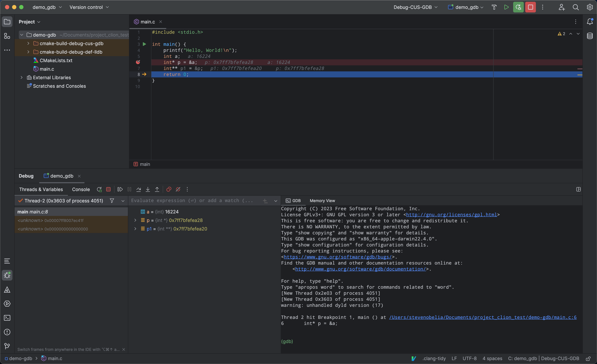Toggle debug layout settings icon at right
Image resolution: width=597 pixels, height=364 pixels.
tap(578, 189)
